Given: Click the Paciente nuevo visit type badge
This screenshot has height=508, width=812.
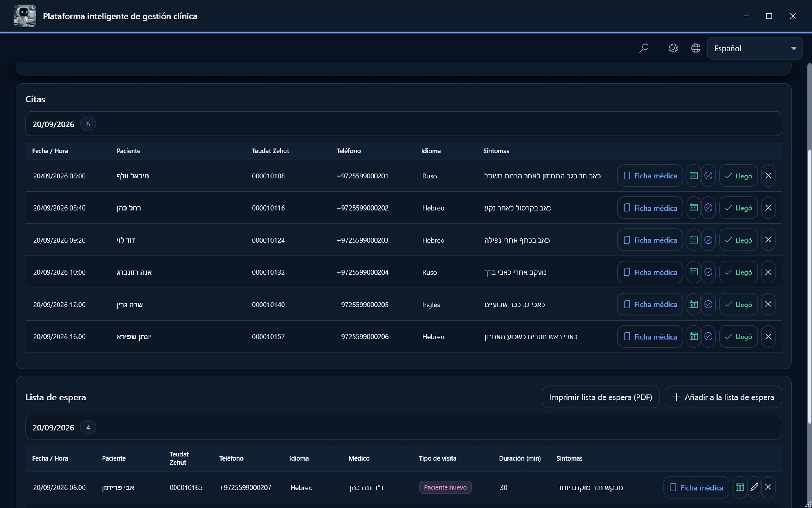Looking at the screenshot, I should [445, 487].
